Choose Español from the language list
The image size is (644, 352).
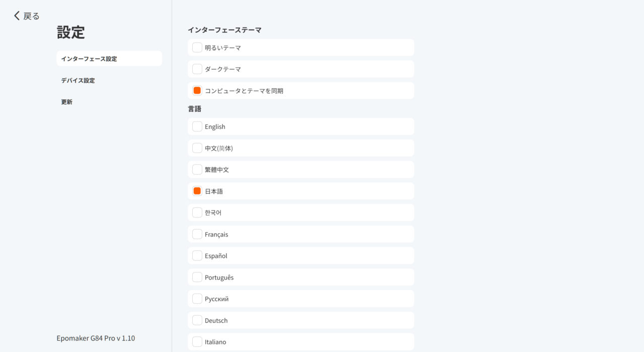[x=197, y=256]
